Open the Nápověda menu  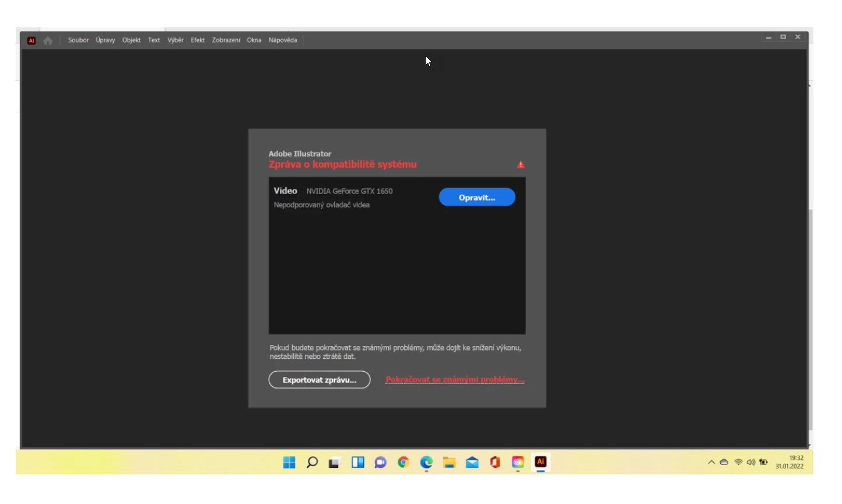tap(283, 40)
